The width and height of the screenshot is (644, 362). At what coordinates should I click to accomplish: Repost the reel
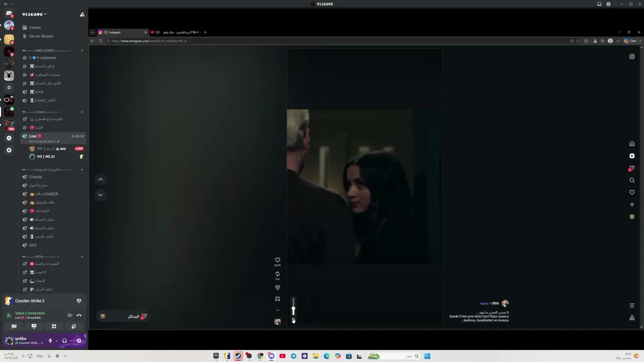[277, 274]
